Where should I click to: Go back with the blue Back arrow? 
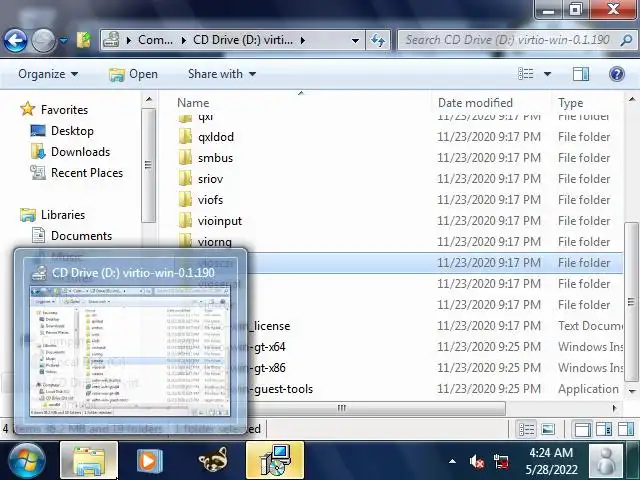15,40
